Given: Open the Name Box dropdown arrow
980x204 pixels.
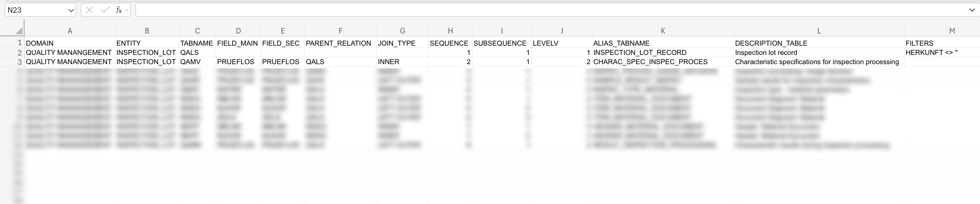Looking at the screenshot, I should [x=71, y=10].
